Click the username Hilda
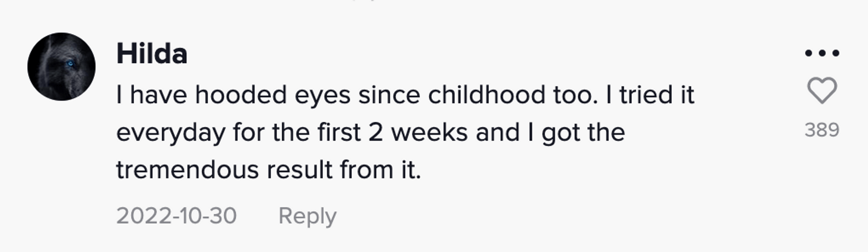The width and height of the screenshot is (868, 252). tap(153, 53)
